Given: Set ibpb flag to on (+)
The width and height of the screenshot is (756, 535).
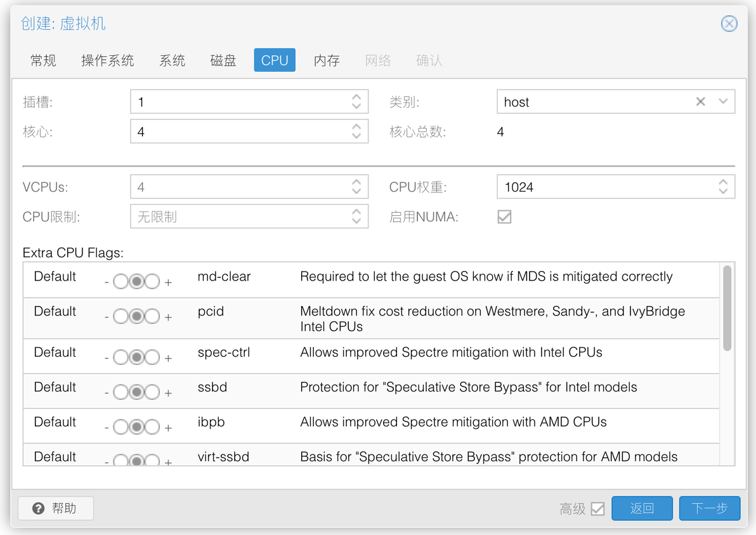Looking at the screenshot, I should coord(152,428).
